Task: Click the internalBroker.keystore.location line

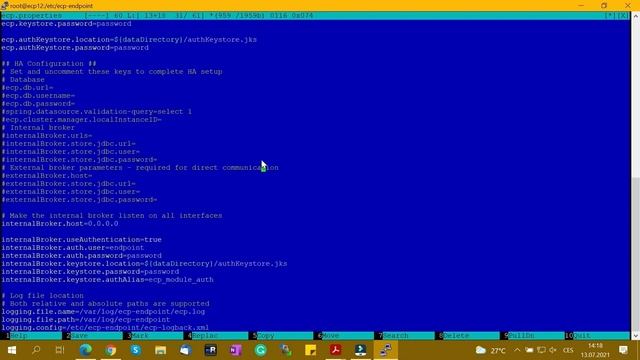Action: click(x=144, y=264)
